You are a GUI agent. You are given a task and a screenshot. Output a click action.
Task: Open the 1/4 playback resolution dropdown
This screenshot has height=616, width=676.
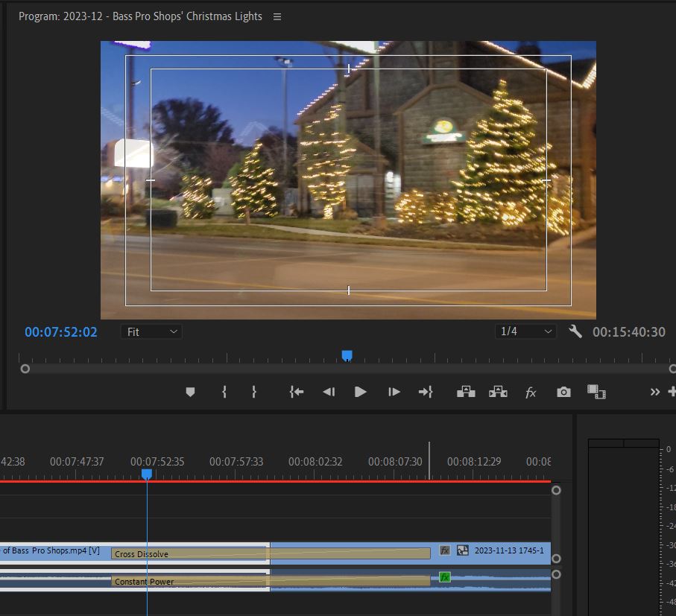(x=525, y=331)
